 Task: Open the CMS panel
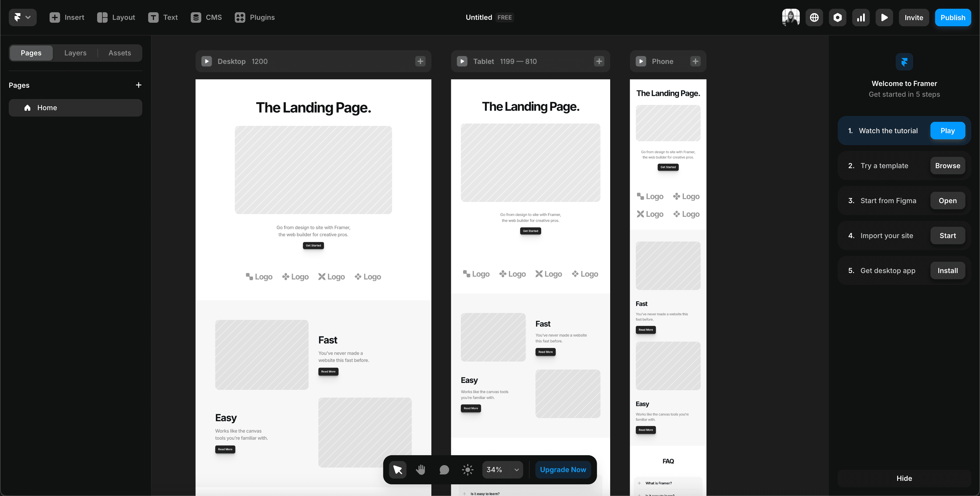tap(206, 17)
